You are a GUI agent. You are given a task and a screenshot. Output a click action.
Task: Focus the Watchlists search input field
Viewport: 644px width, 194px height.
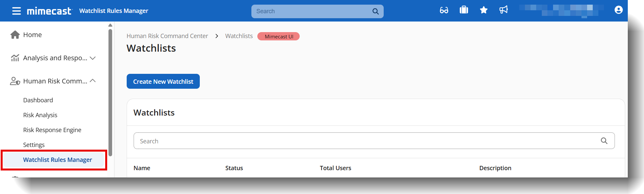pos(364,141)
